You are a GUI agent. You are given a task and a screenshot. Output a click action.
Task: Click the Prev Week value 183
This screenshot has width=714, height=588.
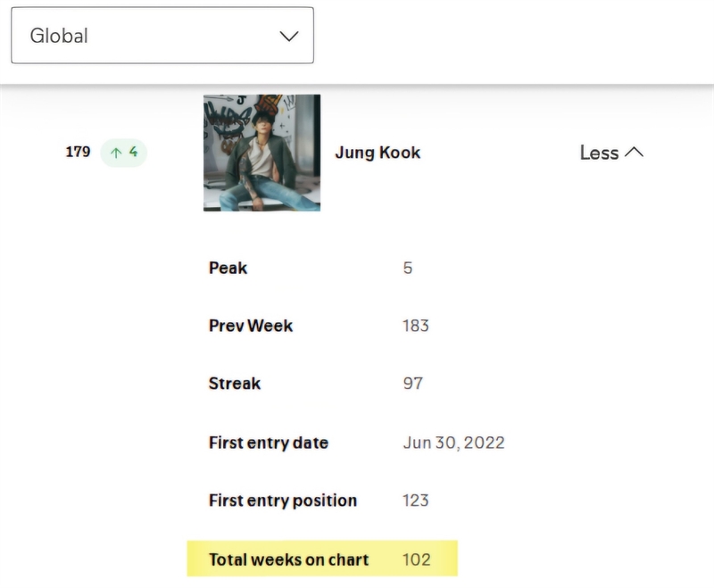pos(416,326)
